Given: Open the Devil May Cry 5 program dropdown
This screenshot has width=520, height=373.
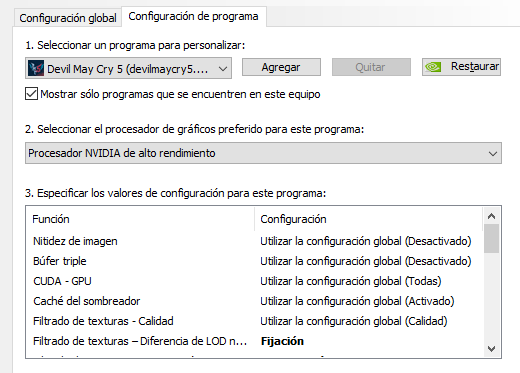Looking at the screenshot, I should click(128, 68).
